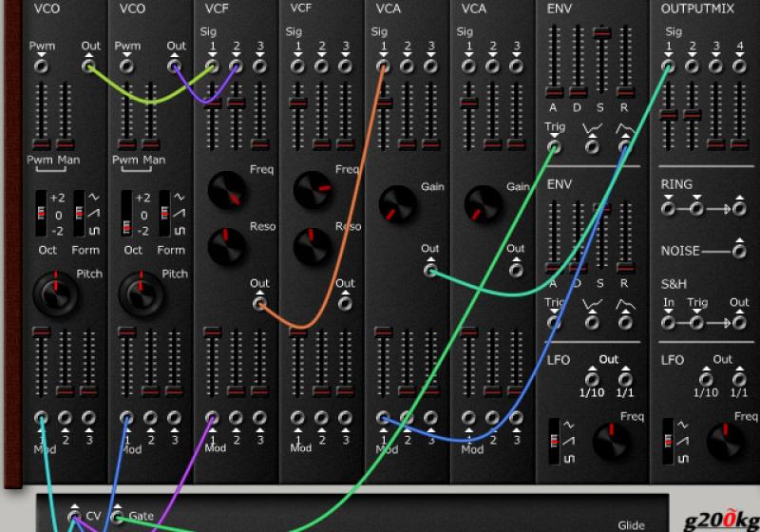Screen dimensions: 760x532
Task: Toggle the first VCO Oct switch
Action: [41, 213]
